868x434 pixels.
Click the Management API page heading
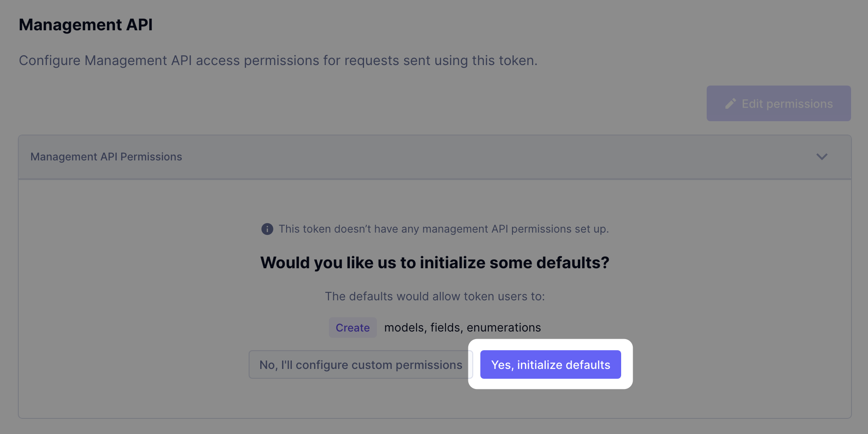[x=86, y=25]
